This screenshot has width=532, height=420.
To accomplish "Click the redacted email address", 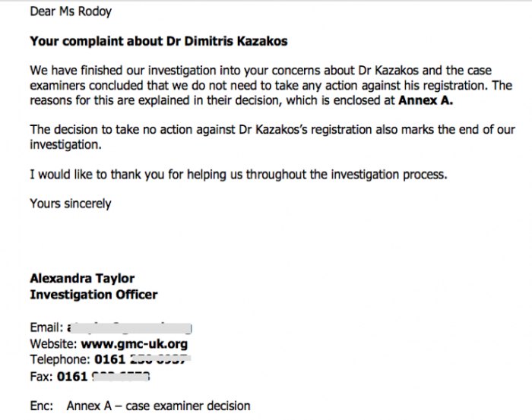I will [130, 327].
